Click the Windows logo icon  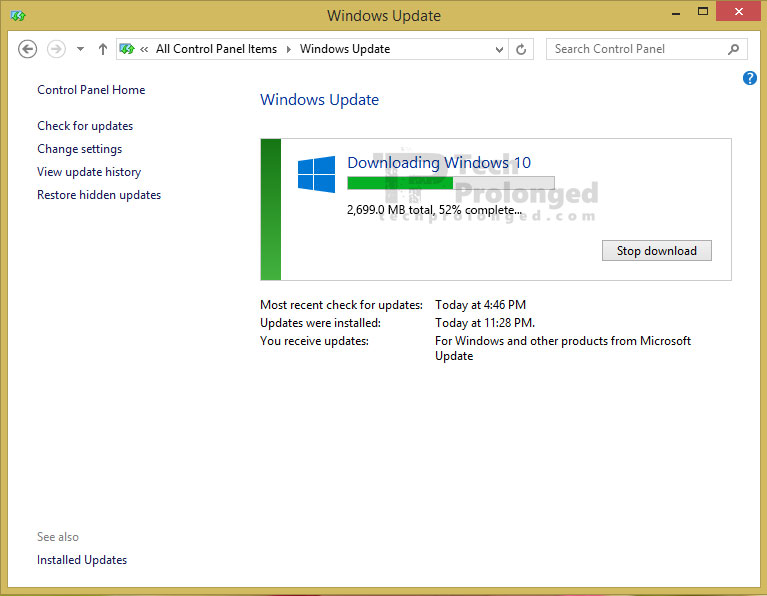[x=316, y=174]
